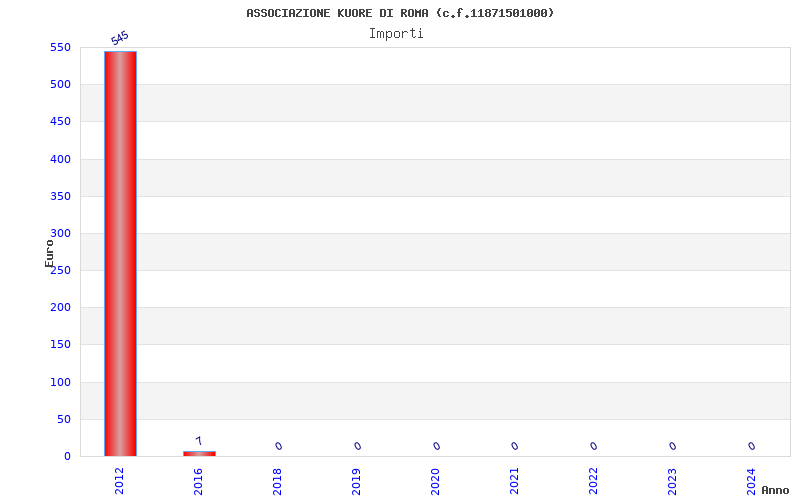
Task: Click the 2016 year label
Action: click(x=198, y=481)
